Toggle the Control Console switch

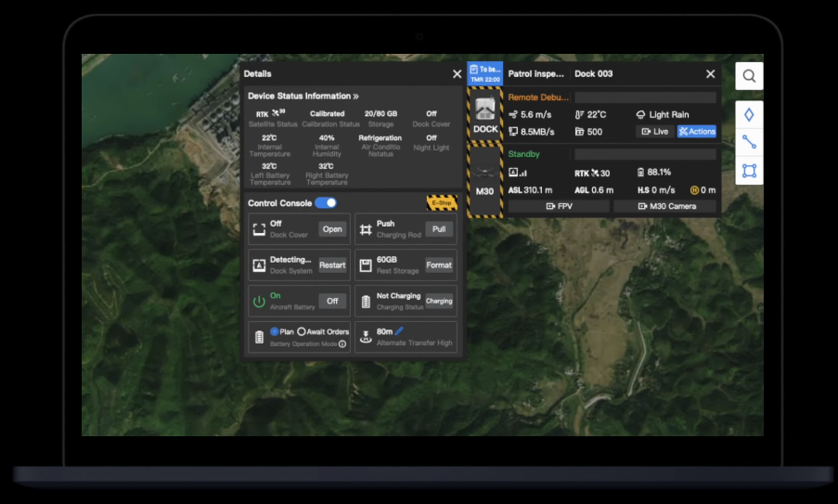[326, 202]
